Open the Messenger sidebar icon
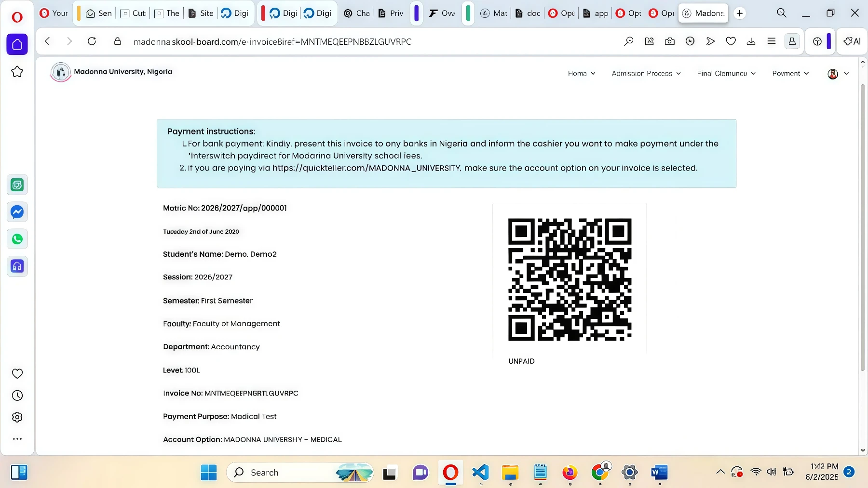The width and height of the screenshot is (868, 488). [17, 212]
